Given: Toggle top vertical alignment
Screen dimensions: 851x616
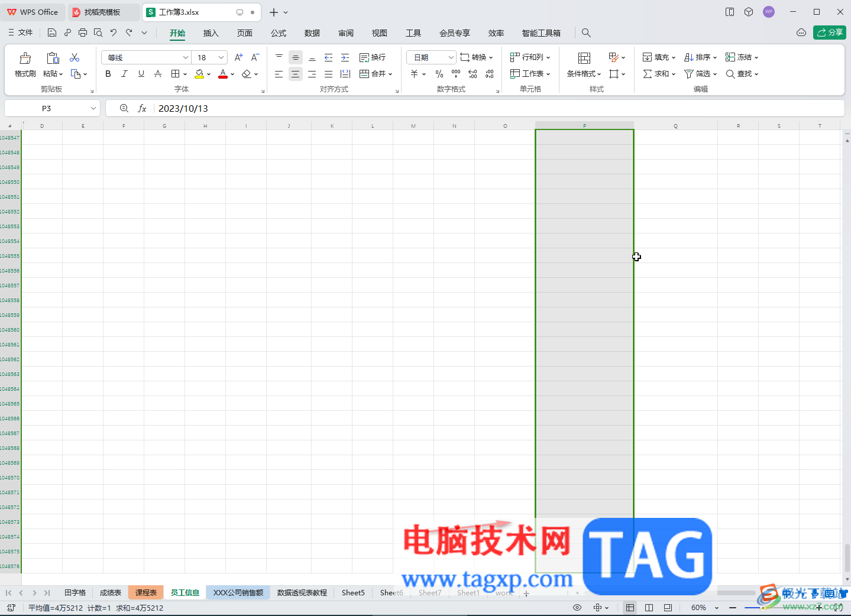Looking at the screenshot, I should [279, 57].
